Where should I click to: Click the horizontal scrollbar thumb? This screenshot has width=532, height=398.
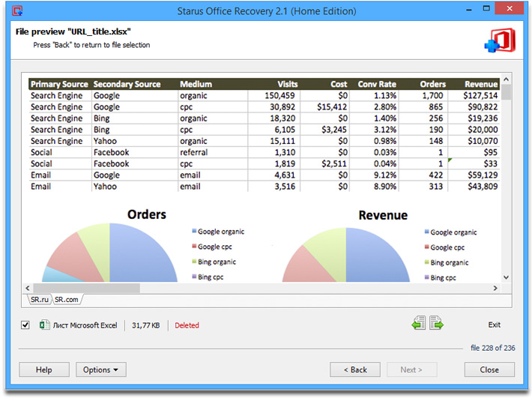pyautogui.click(x=86, y=288)
